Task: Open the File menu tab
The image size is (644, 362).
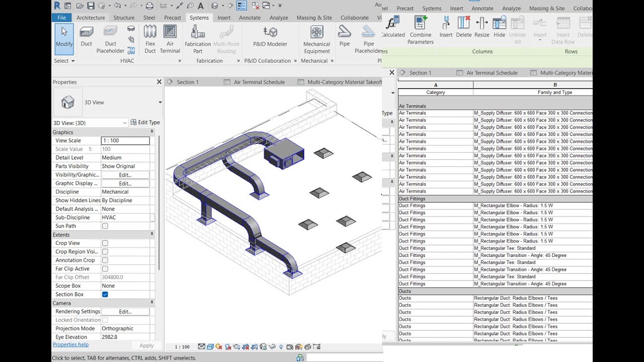Action: (61, 18)
